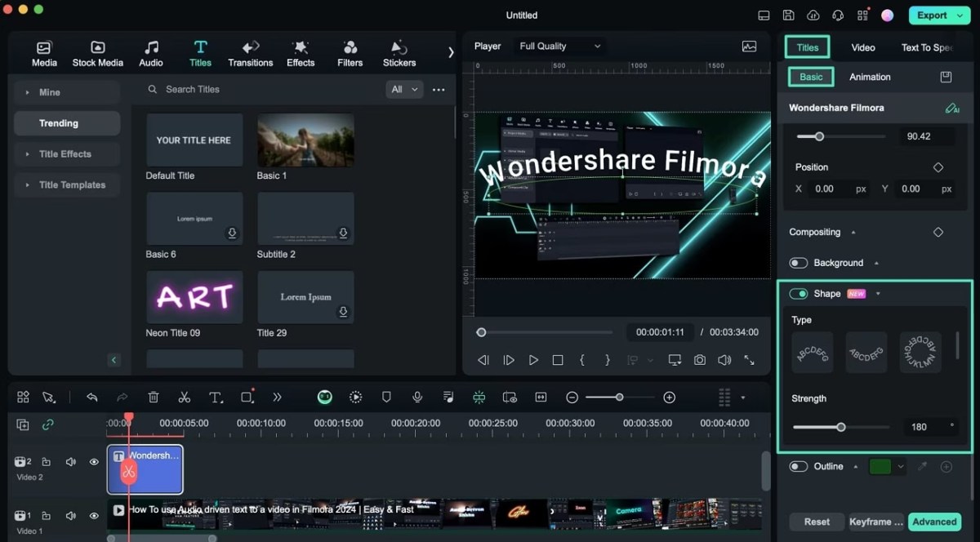Turn on the Outline toggle

click(798, 467)
